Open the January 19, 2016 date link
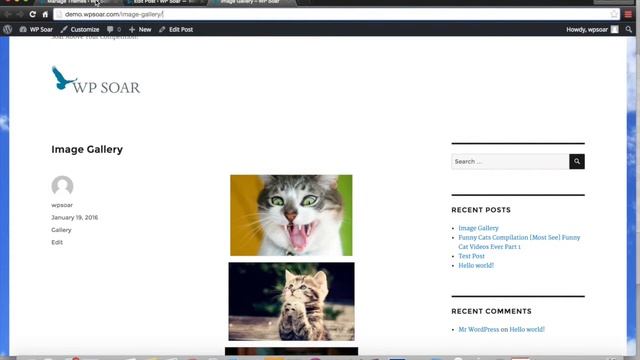This screenshot has height=360, width=640. 75,218
